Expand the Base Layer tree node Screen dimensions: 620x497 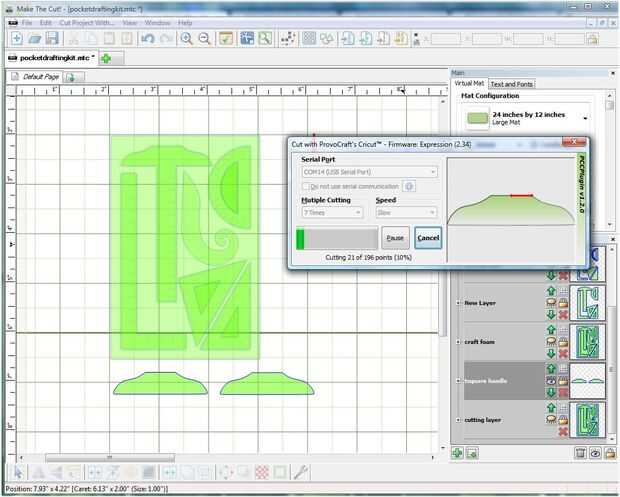point(458,303)
